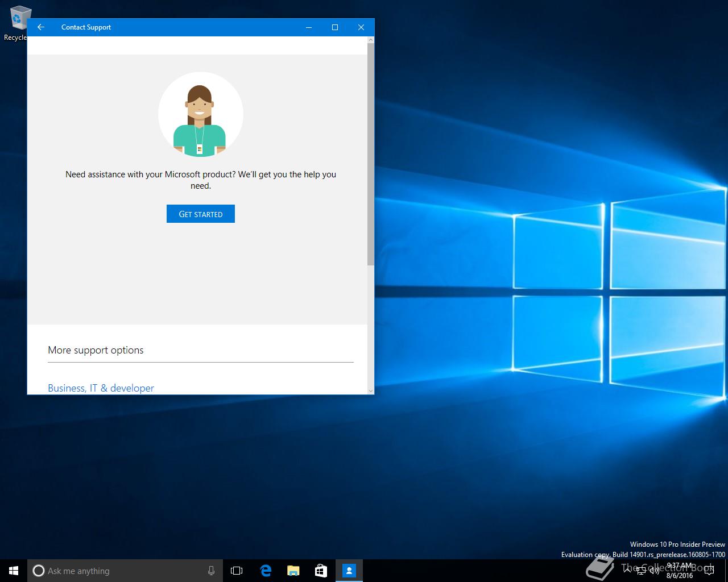Viewport: 728px width, 582px height.
Task: Open Task View from the taskbar
Action: (x=237, y=571)
